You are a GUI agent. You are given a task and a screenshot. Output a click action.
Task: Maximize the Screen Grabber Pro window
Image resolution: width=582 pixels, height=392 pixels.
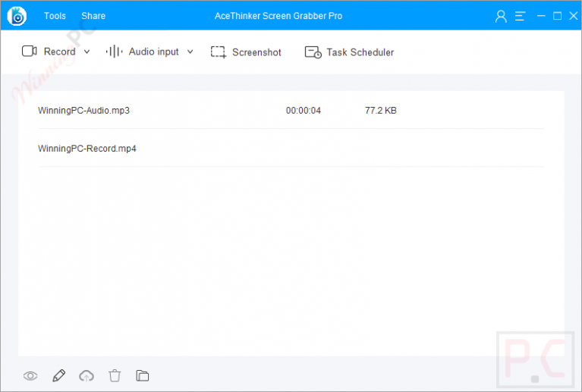pos(557,16)
